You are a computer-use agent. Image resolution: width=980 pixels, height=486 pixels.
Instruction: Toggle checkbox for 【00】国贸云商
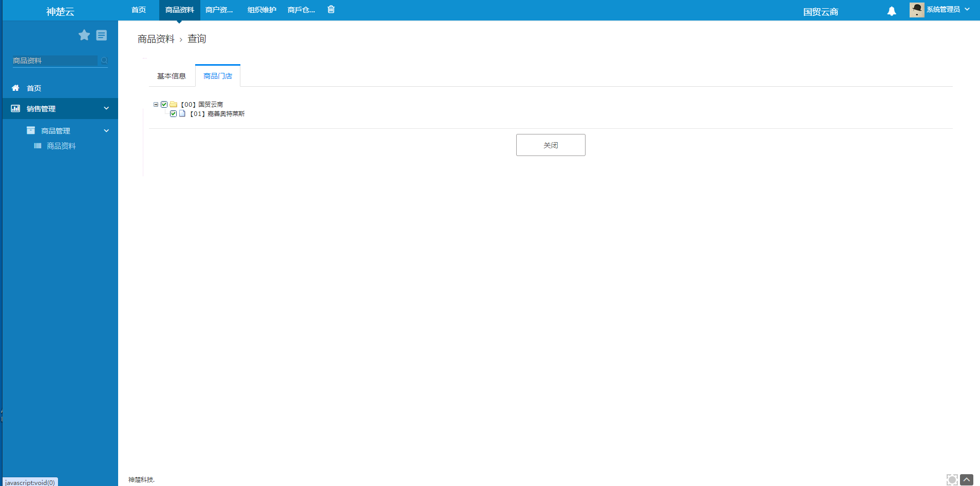[164, 104]
